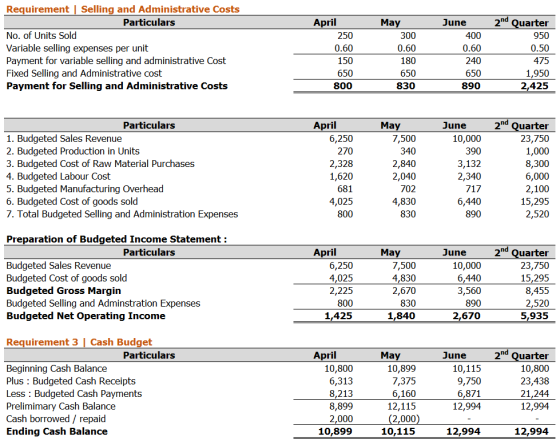Select the 12,115 May preliminary cash balance

coord(401,406)
